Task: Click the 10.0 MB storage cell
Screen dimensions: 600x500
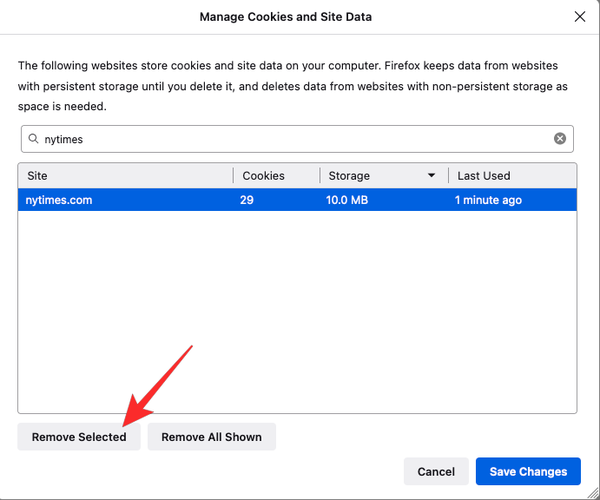Action: pyautogui.click(x=347, y=200)
